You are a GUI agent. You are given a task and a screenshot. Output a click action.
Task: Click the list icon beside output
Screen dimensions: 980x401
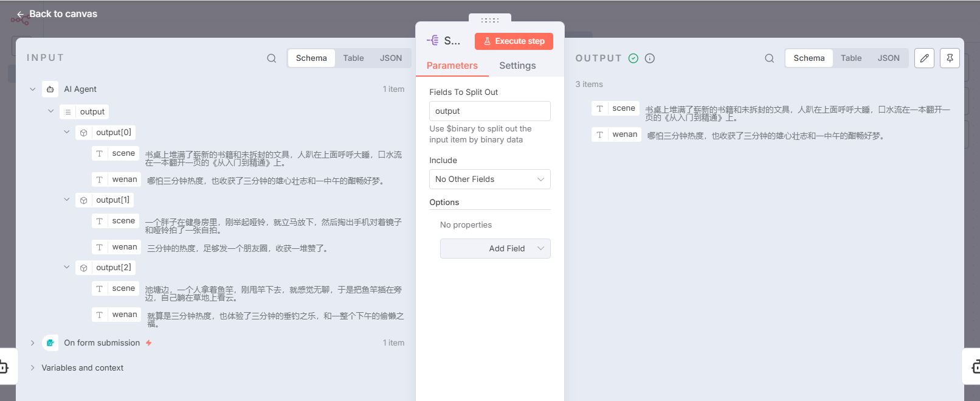(x=67, y=112)
